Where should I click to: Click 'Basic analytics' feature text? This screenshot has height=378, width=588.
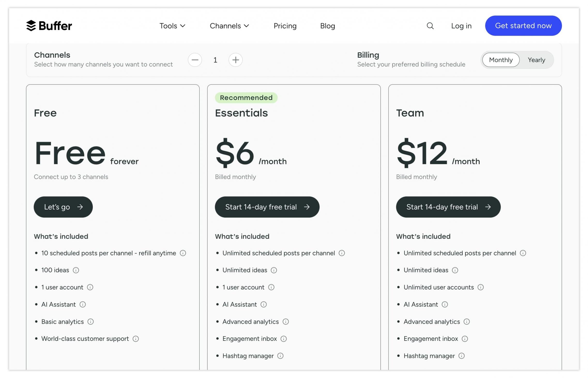(63, 321)
